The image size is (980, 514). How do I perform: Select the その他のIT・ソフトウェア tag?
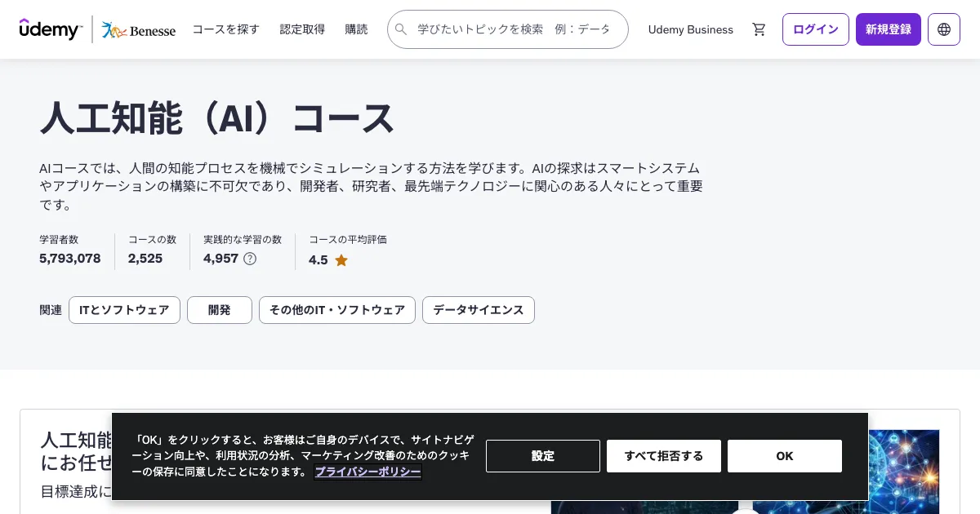point(337,310)
